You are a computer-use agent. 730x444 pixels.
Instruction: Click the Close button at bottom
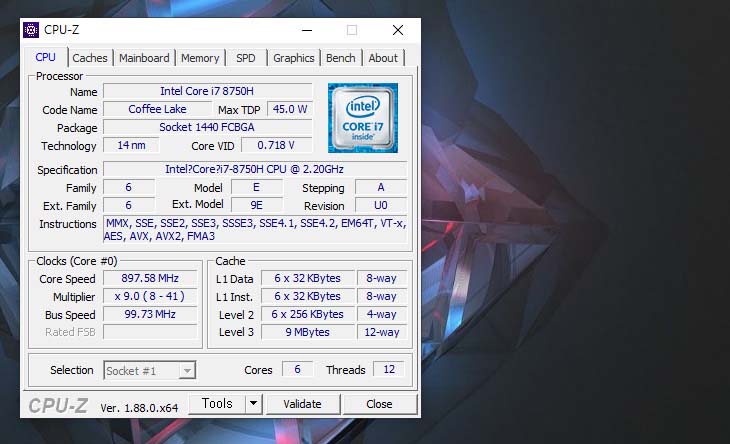[x=379, y=404]
